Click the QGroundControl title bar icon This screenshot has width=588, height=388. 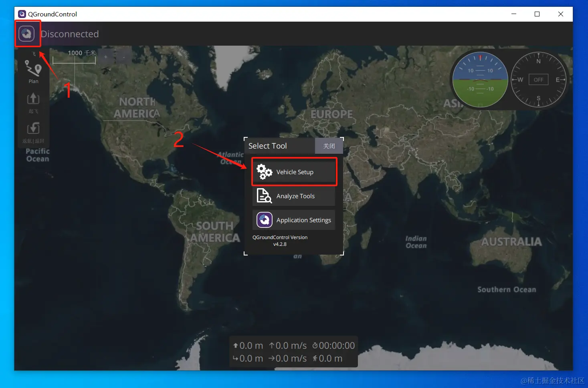(22, 14)
